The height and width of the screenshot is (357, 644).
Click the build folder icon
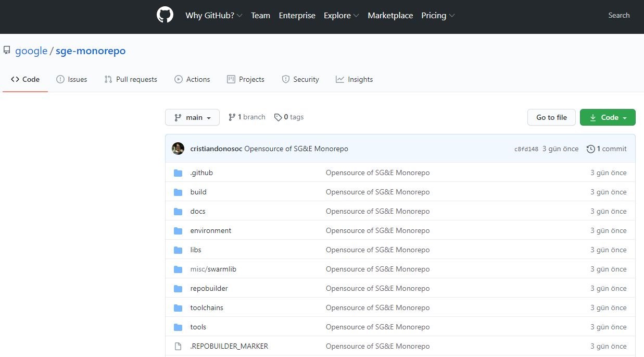pos(178,192)
